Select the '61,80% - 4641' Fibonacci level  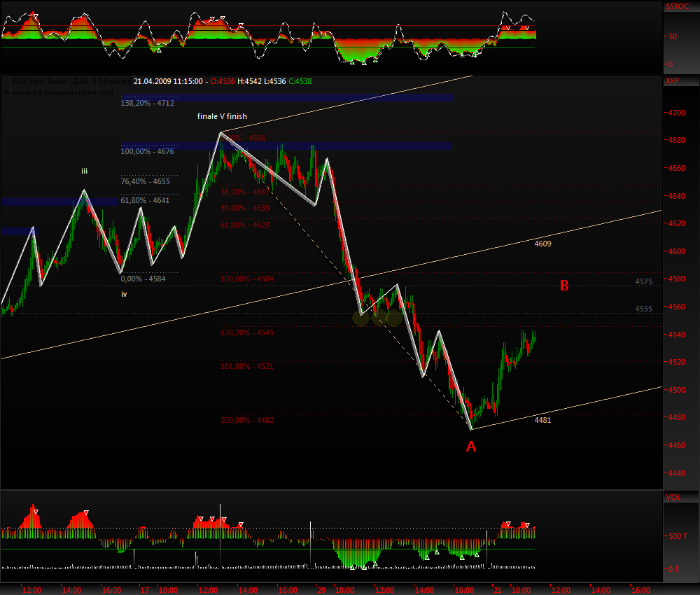pyautogui.click(x=145, y=200)
